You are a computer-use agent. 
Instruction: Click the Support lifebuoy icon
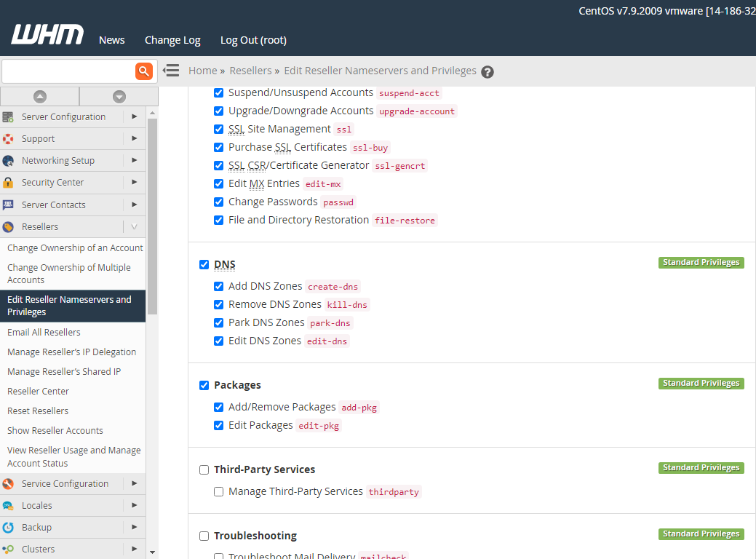[x=8, y=139]
